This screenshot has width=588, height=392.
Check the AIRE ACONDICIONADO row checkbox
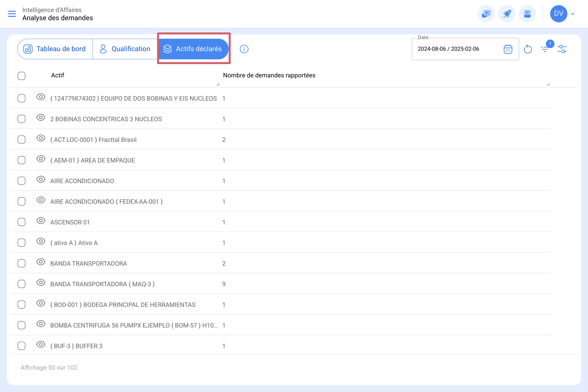[21, 181]
